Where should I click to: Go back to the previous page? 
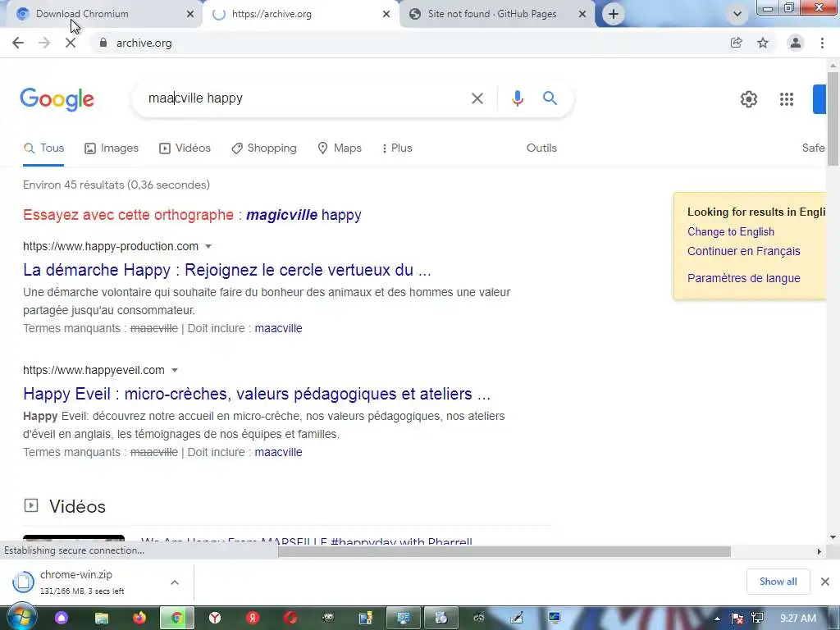[x=18, y=43]
